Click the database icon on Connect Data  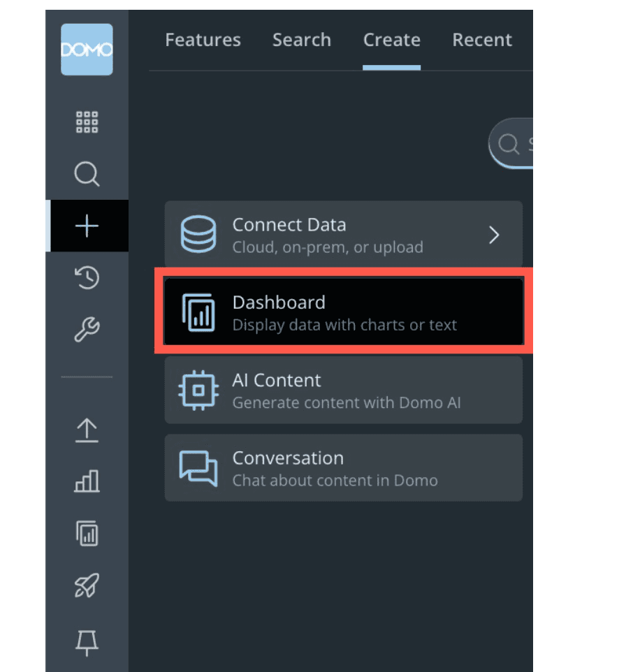click(198, 234)
